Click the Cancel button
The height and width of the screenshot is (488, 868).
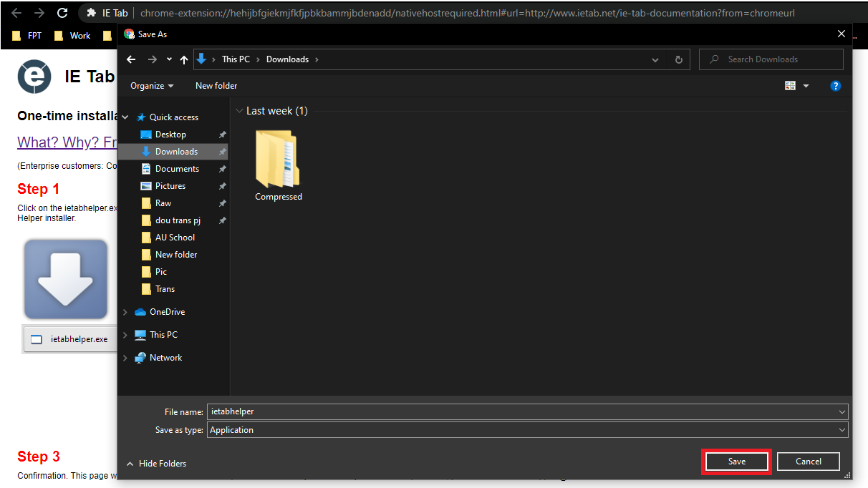[809, 462]
